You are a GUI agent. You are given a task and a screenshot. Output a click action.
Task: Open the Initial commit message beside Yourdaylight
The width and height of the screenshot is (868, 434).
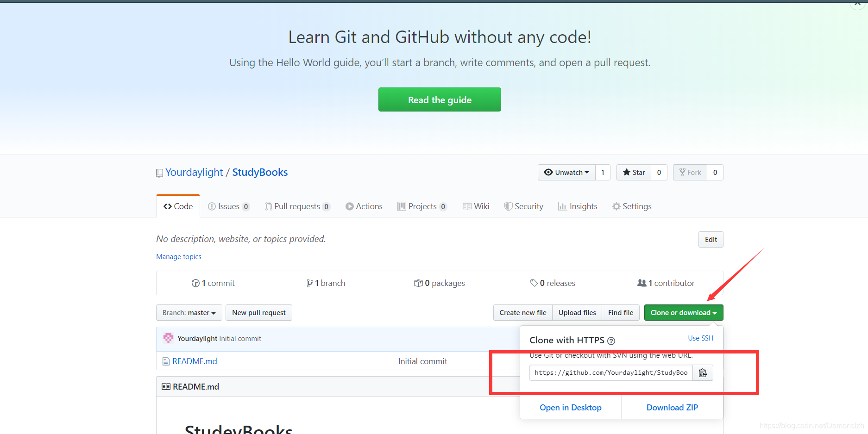pyautogui.click(x=240, y=339)
